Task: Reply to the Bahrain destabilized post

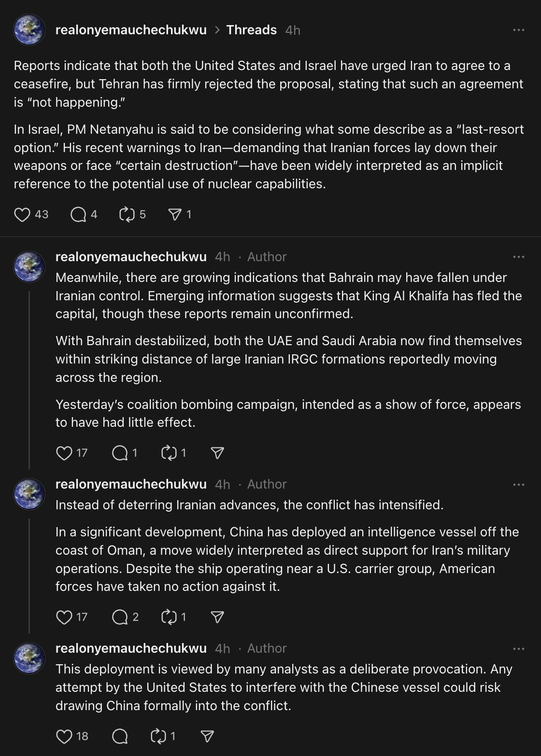Action: tap(119, 453)
